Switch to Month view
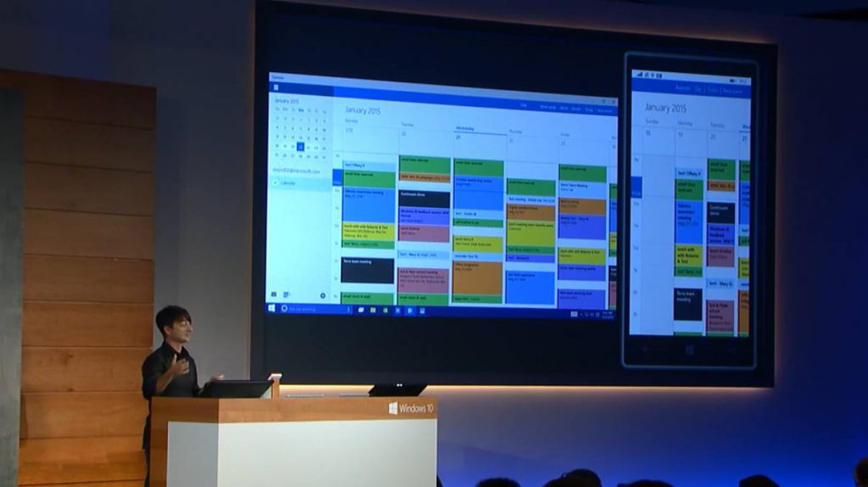 [x=576, y=109]
